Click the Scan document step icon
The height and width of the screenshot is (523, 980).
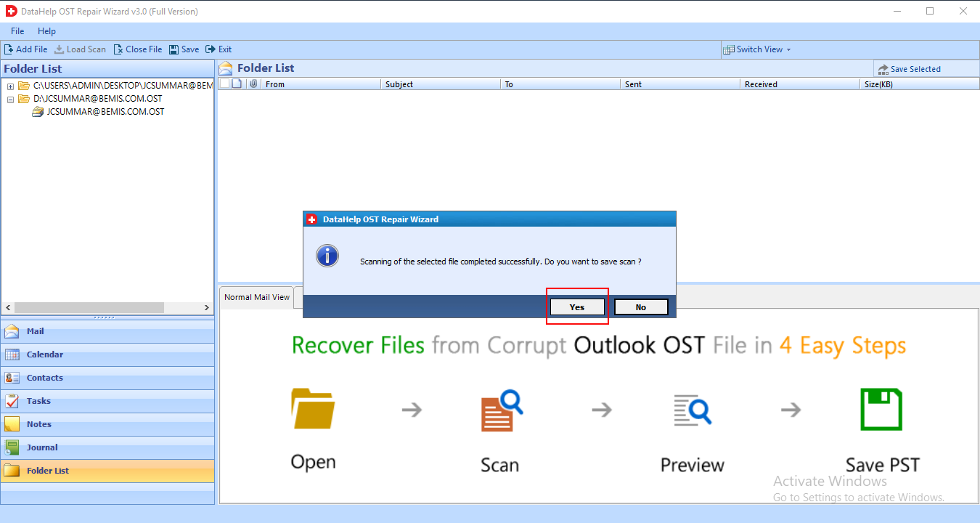(x=501, y=411)
